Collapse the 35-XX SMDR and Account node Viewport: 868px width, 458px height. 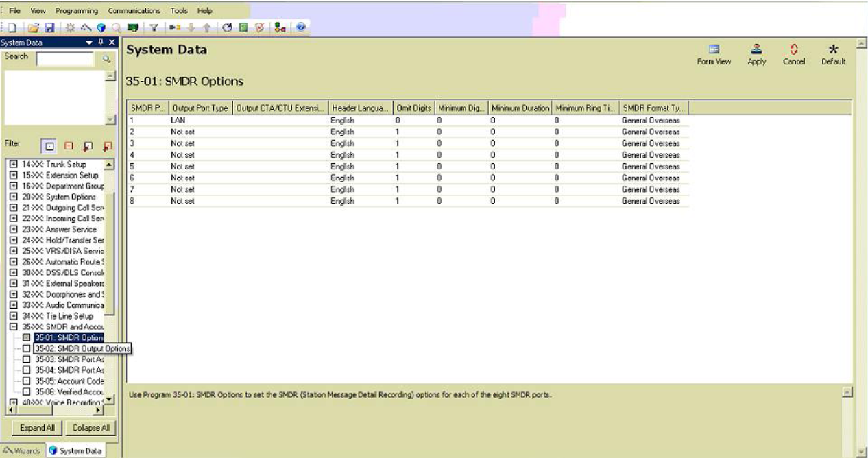point(13,327)
